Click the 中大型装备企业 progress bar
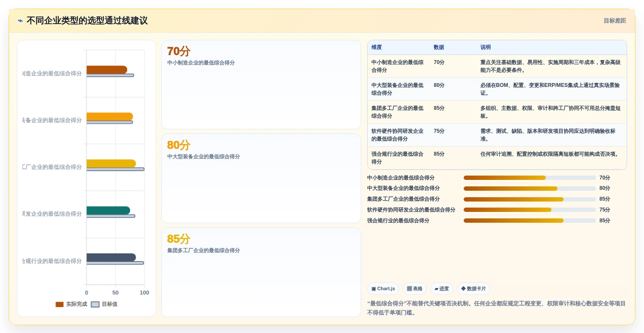Screen dimensions: 644x333 pos(530,189)
